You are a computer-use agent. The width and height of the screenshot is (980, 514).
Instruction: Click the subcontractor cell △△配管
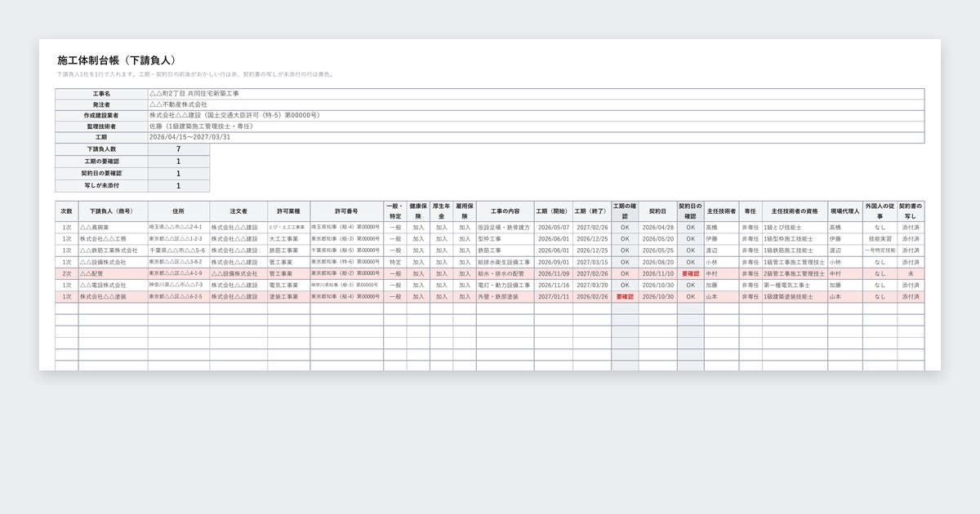[x=113, y=274]
